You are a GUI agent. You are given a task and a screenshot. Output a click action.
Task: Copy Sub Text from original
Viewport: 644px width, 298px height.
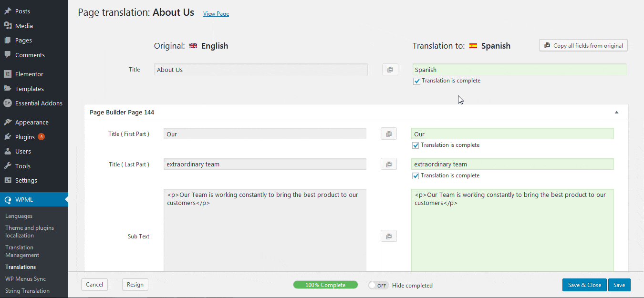(389, 236)
